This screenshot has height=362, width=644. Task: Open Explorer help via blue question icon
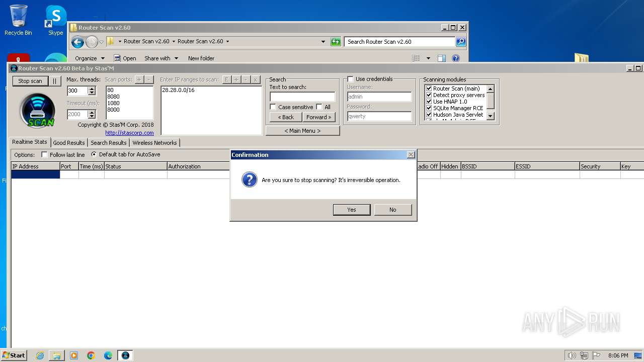(456, 58)
